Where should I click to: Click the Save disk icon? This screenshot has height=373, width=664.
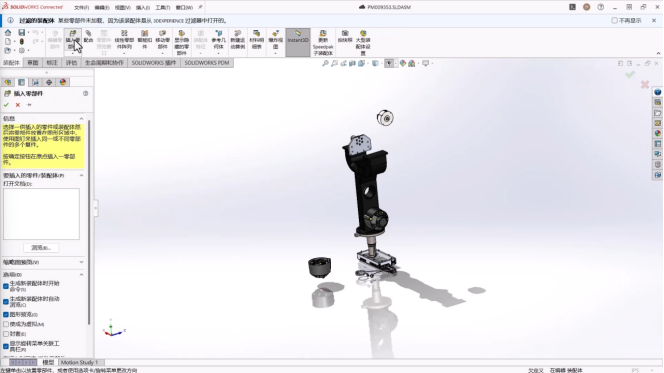(22, 32)
